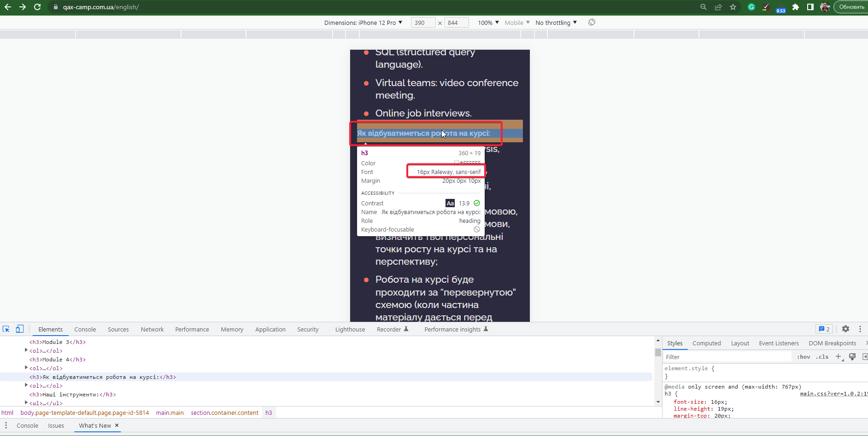Click the Обновить button
868x436 pixels.
(851, 7)
